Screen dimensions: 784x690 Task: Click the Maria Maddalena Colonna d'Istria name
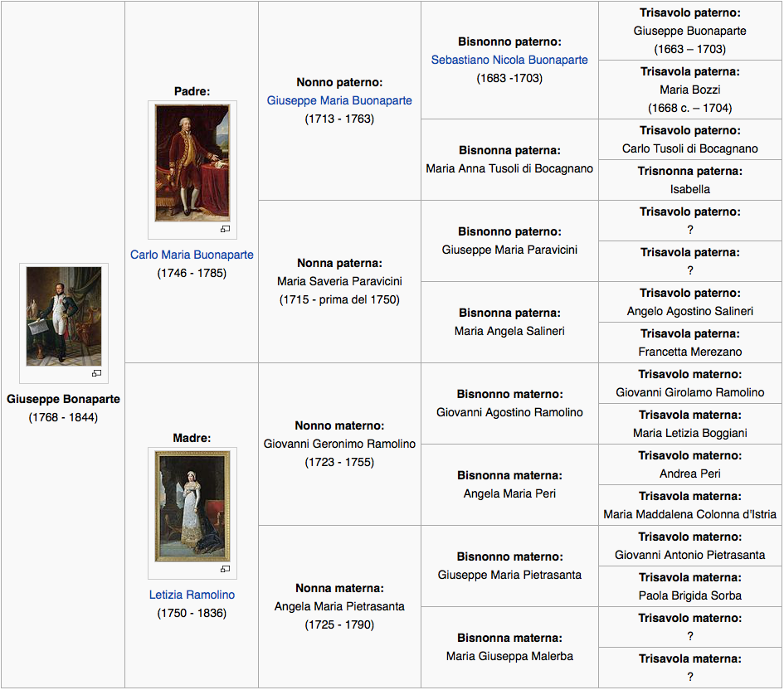tap(689, 514)
